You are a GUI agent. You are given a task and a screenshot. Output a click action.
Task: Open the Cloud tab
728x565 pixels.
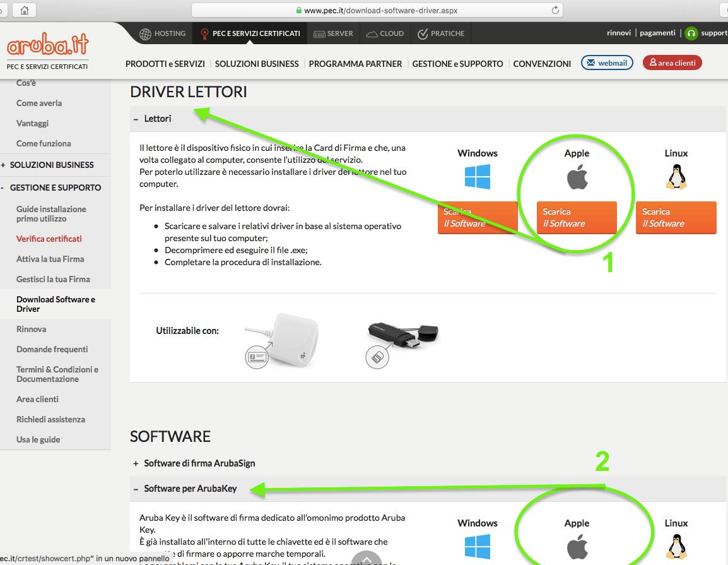pos(385,33)
